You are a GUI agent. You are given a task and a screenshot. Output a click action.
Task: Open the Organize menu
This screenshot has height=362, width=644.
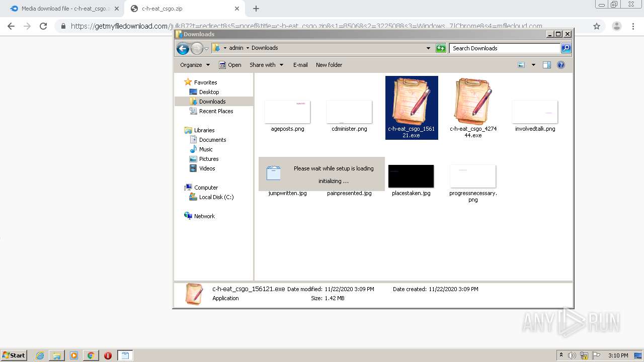[195, 65]
